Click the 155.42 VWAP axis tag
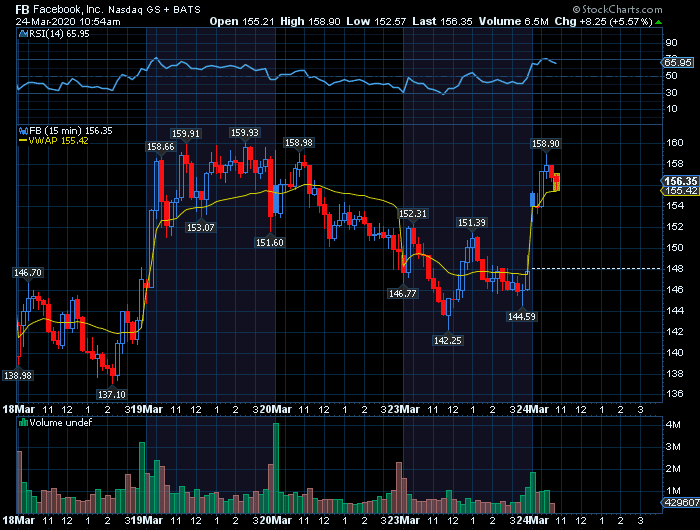 tap(679, 191)
